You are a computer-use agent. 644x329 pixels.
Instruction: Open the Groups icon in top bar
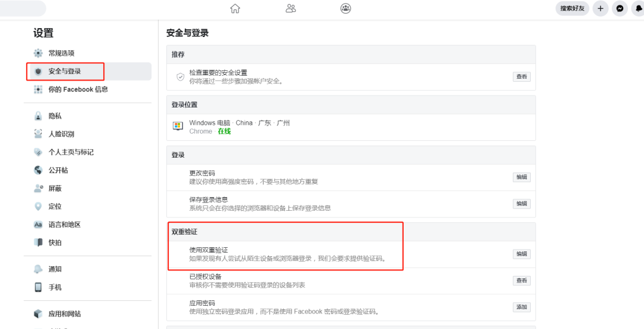click(x=346, y=8)
